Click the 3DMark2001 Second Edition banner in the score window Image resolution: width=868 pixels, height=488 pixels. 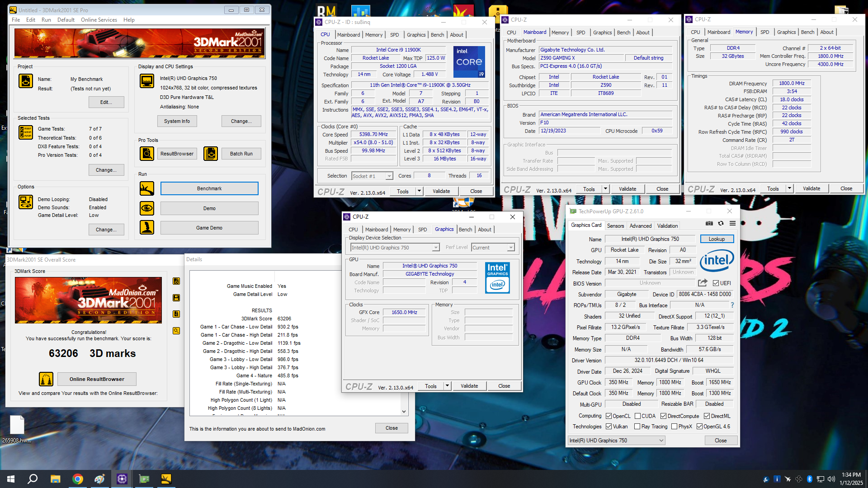coord(88,300)
